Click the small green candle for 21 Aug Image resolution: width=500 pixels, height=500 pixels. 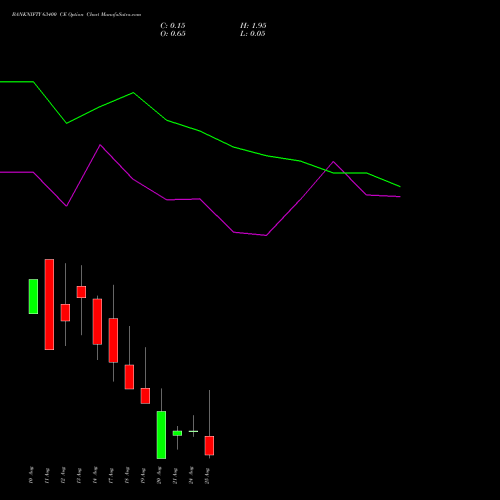[x=177, y=433]
